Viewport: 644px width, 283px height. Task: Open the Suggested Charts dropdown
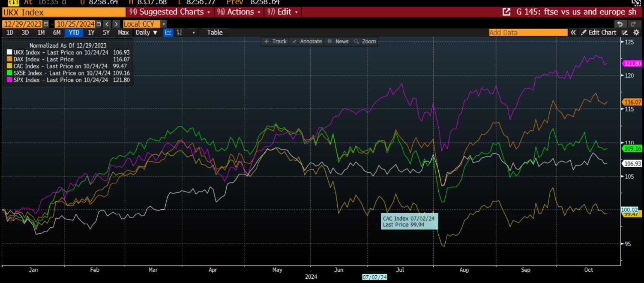tap(170, 12)
